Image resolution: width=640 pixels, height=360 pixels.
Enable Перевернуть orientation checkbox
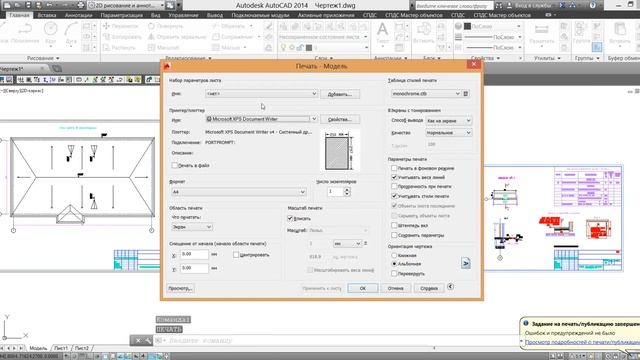tap(394, 273)
